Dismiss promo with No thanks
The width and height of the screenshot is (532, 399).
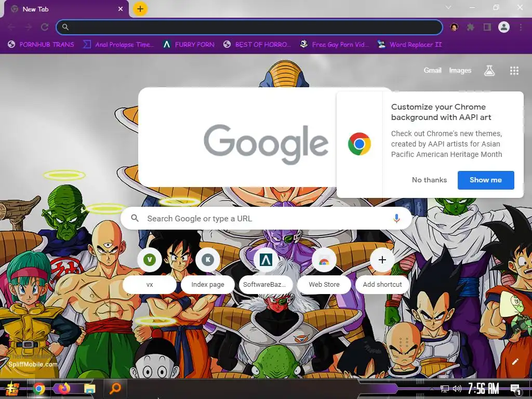(429, 180)
